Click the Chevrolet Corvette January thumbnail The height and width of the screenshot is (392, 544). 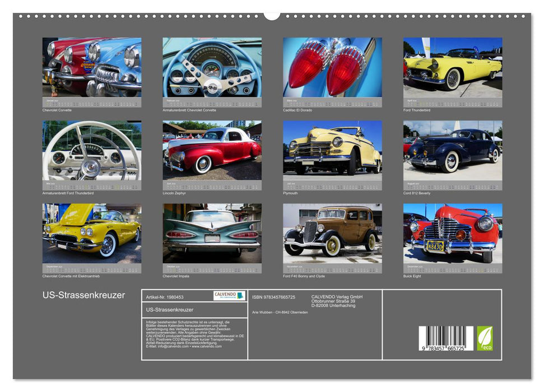(x=91, y=67)
